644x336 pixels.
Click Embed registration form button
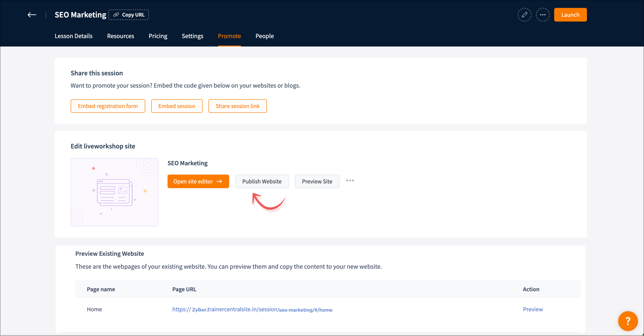click(x=108, y=106)
